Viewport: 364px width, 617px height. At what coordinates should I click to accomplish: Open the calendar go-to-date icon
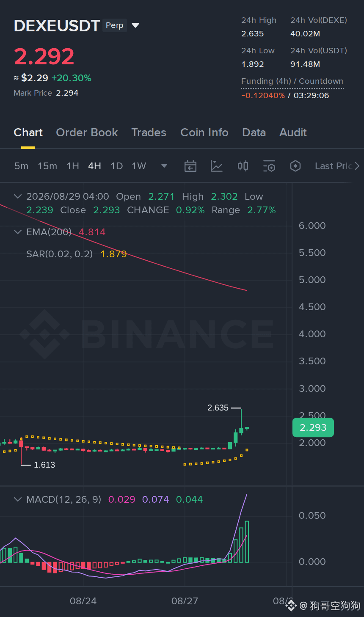190,166
